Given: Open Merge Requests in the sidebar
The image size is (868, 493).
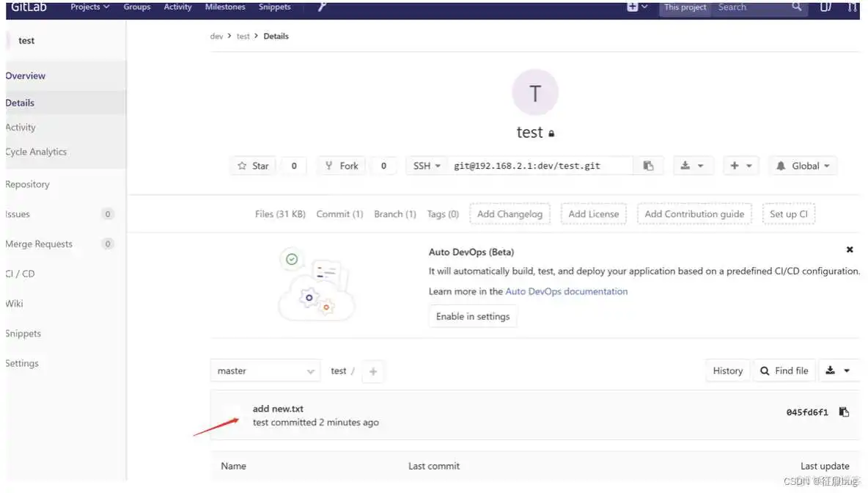Looking at the screenshot, I should coord(38,244).
